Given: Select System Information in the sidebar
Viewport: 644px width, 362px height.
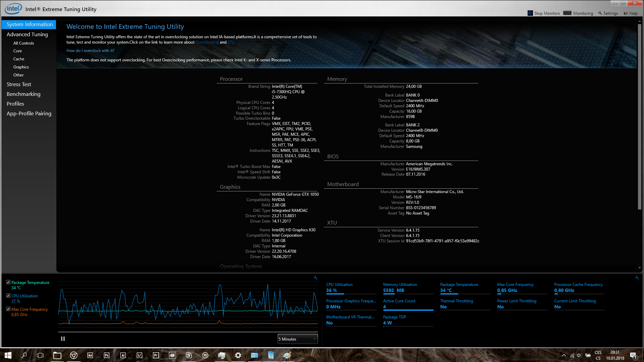Looking at the screenshot, I should [x=29, y=24].
